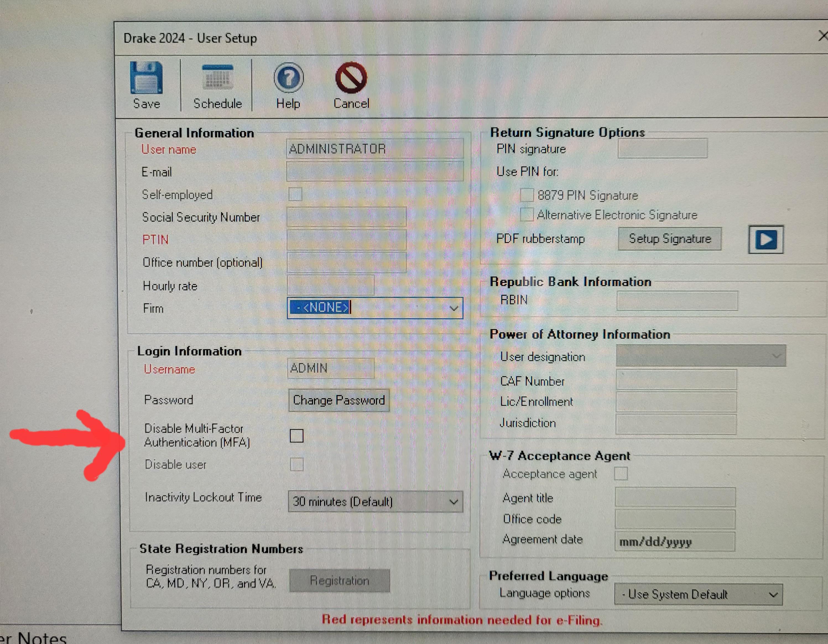Click the Registration button
828x644 pixels.
click(x=339, y=580)
